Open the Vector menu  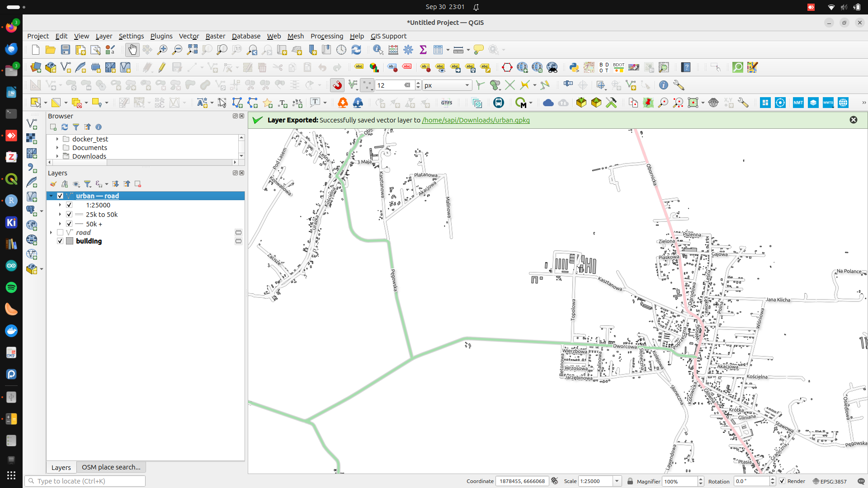pos(189,36)
